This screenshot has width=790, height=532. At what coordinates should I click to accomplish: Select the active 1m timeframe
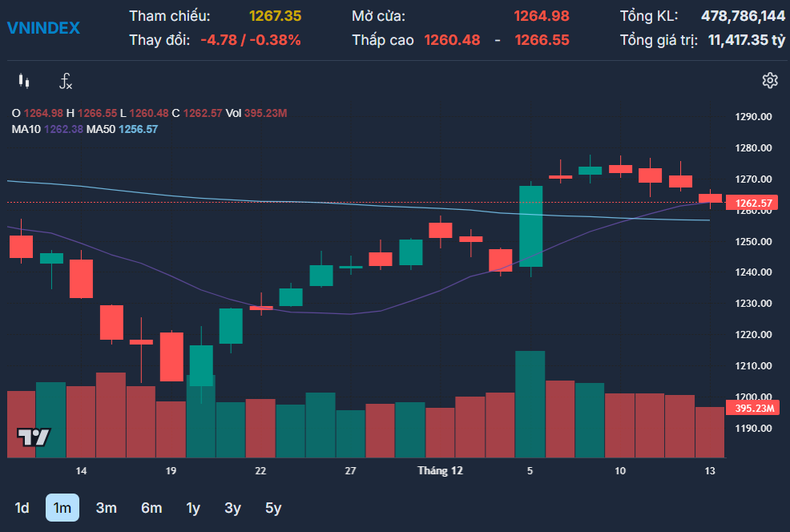[x=62, y=508]
